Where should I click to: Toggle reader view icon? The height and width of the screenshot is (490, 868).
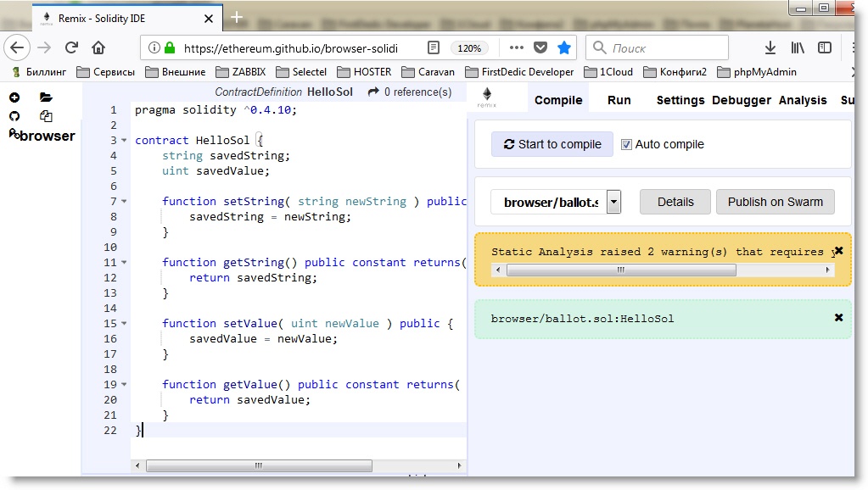434,48
